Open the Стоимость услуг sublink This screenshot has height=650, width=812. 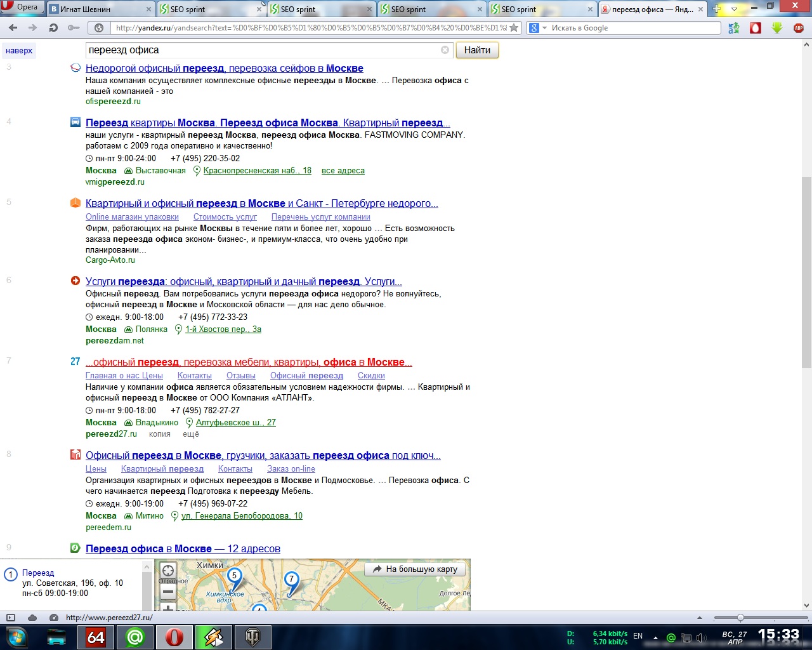pos(225,217)
